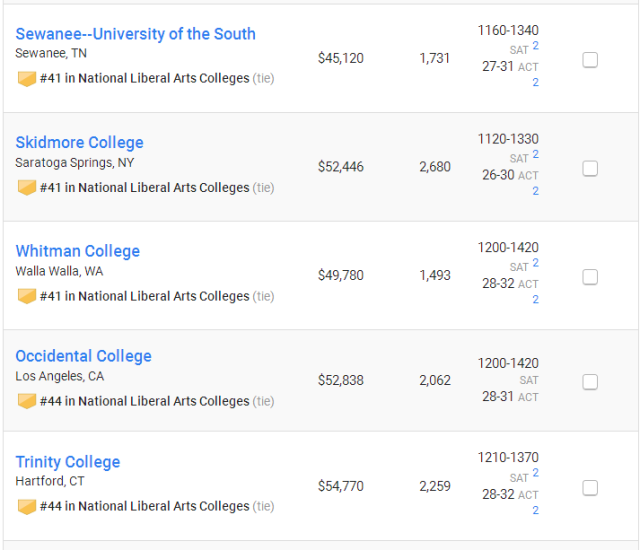This screenshot has width=640, height=550.
Task: Check the Whitman College compare box
Action: coord(590,277)
